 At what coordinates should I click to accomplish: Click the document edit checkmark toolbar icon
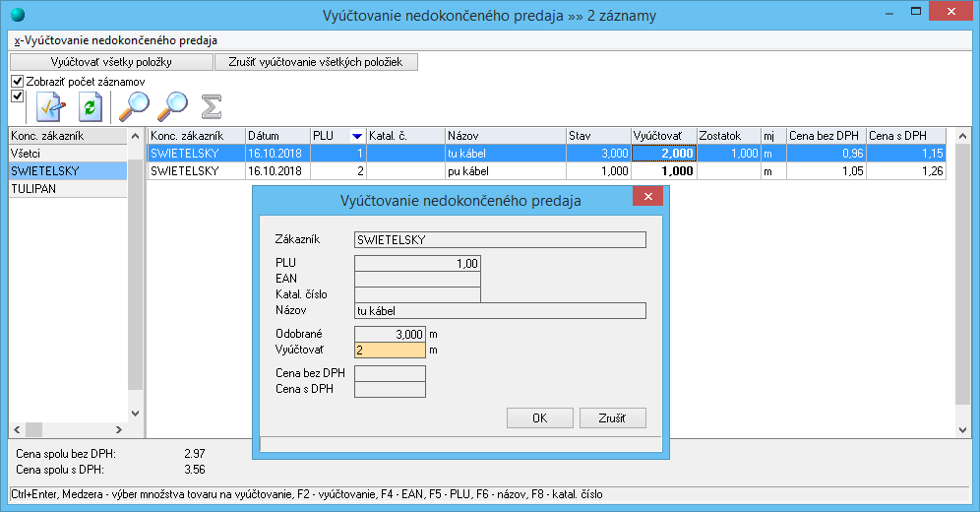pyautogui.click(x=50, y=105)
